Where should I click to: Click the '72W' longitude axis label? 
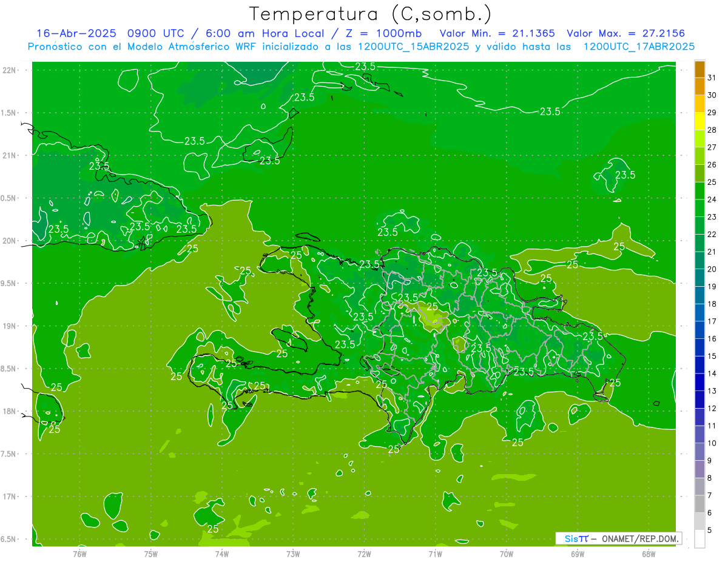pos(364,554)
